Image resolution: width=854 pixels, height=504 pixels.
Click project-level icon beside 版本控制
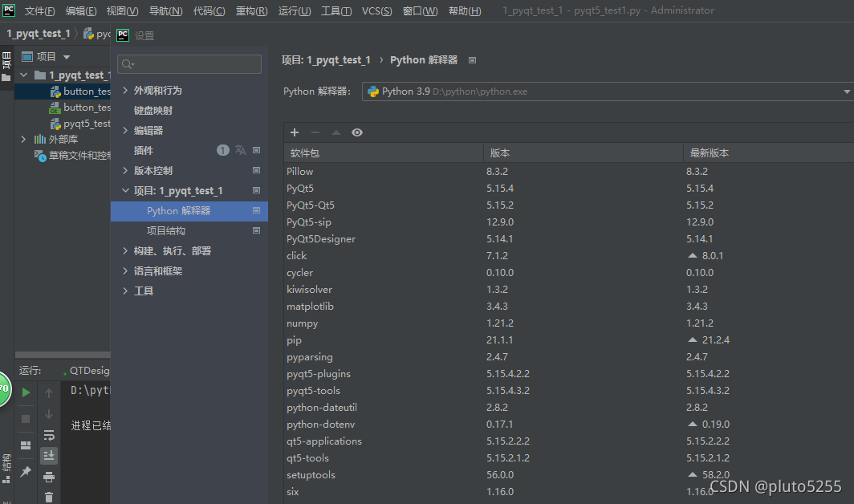point(256,171)
